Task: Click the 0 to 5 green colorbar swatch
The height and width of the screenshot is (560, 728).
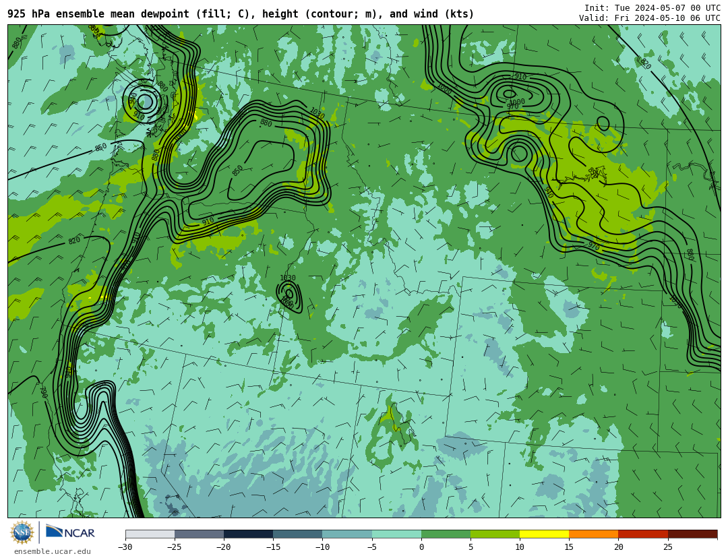Action: pos(446,534)
